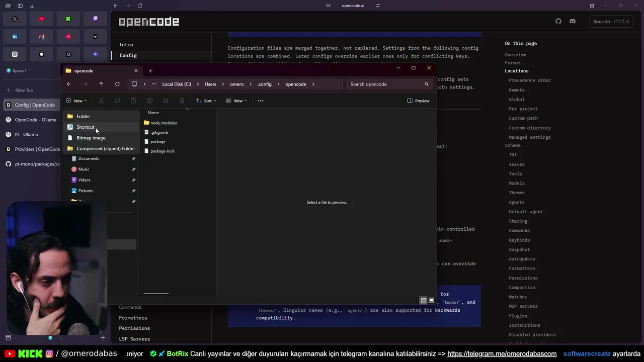644x362 pixels.
Task: Select the package-lock file
Action: tap(159, 151)
